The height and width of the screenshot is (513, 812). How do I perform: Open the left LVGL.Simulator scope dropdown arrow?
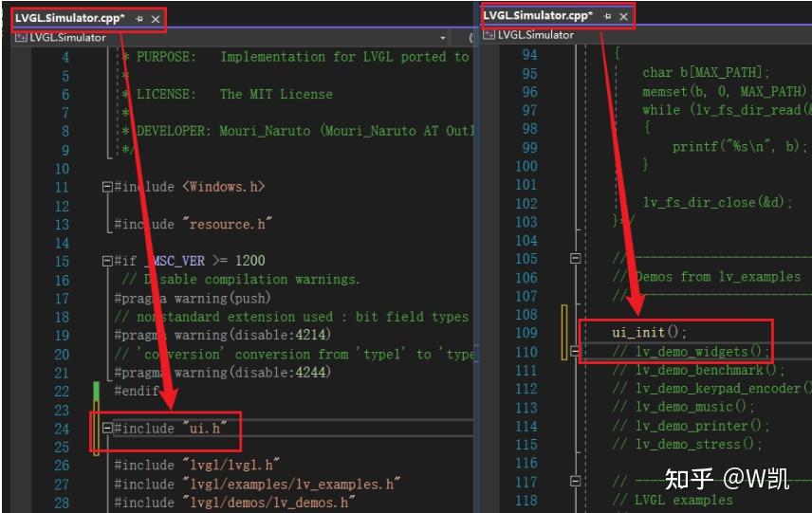tap(442, 38)
